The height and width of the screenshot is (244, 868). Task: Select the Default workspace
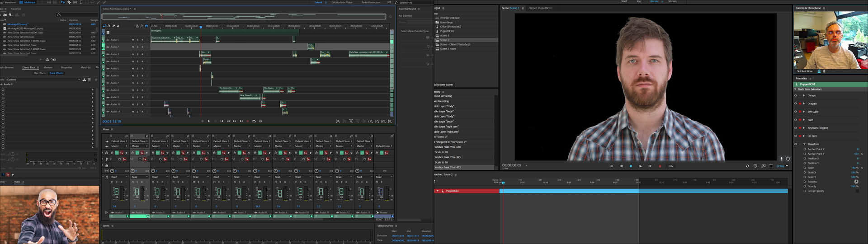pos(318,2)
